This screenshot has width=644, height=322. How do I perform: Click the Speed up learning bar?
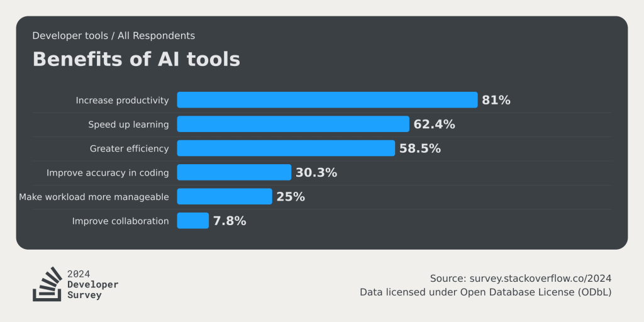[292, 124]
